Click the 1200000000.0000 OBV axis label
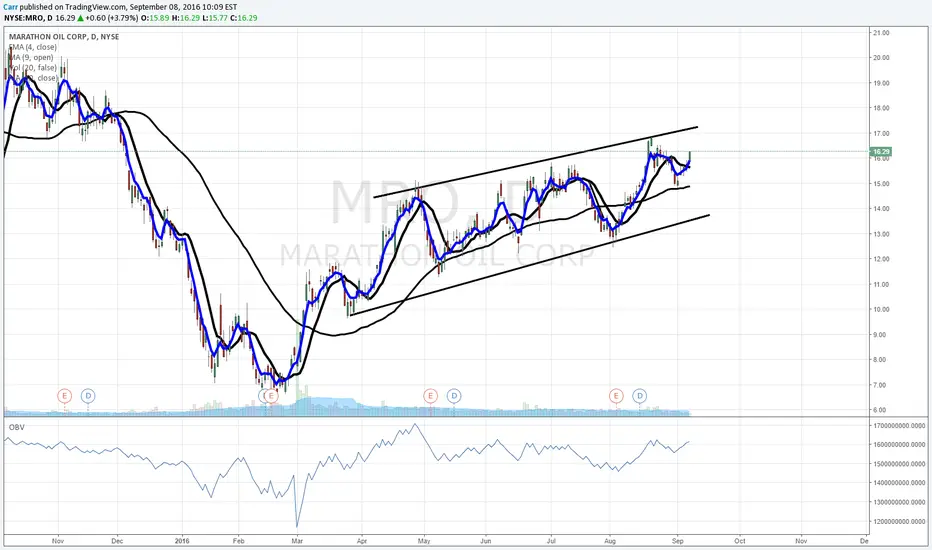This screenshot has width=932, height=550. pos(899,521)
